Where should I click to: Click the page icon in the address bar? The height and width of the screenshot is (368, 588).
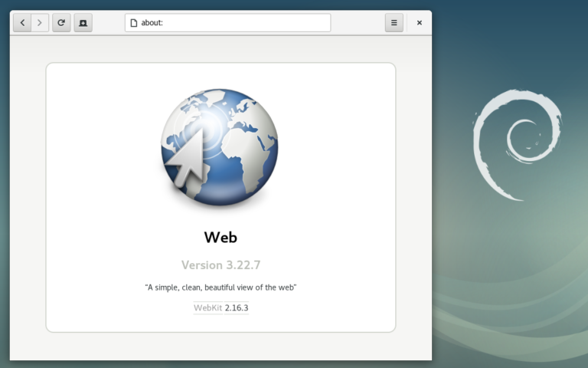(x=133, y=23)
